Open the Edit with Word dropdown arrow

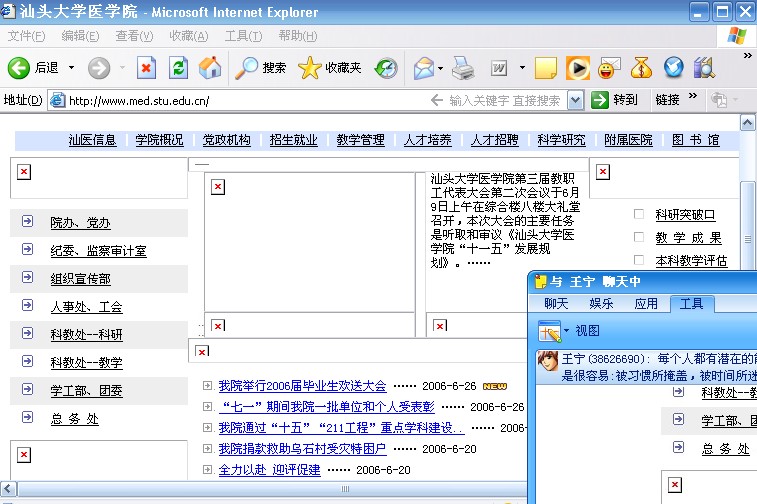click(x=522, y=68)
